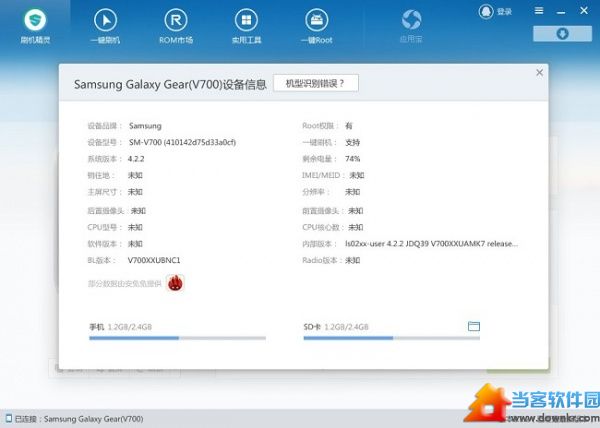This screenshot has width=600, height=428.
Task: Click device model SM-V700 value
Action: click(182, 142)
